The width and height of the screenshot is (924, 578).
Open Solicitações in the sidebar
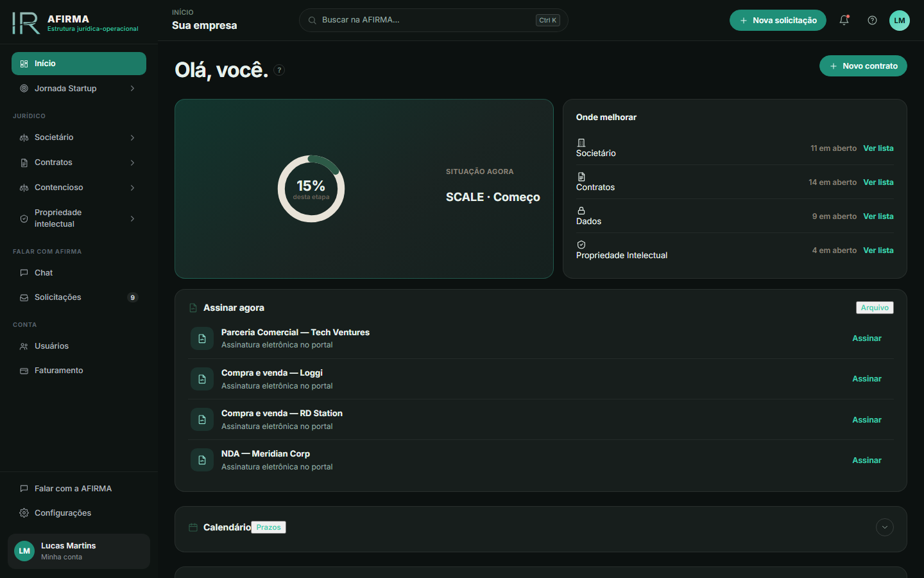point(79,297)
